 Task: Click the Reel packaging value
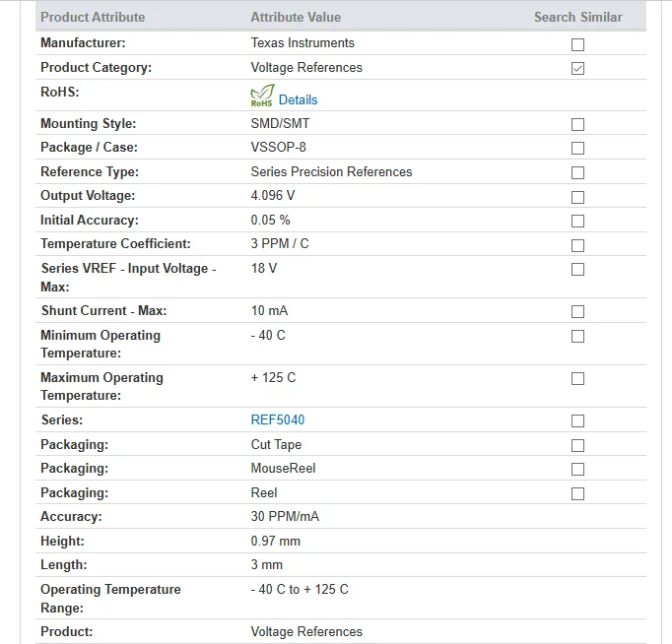[264, 493]
